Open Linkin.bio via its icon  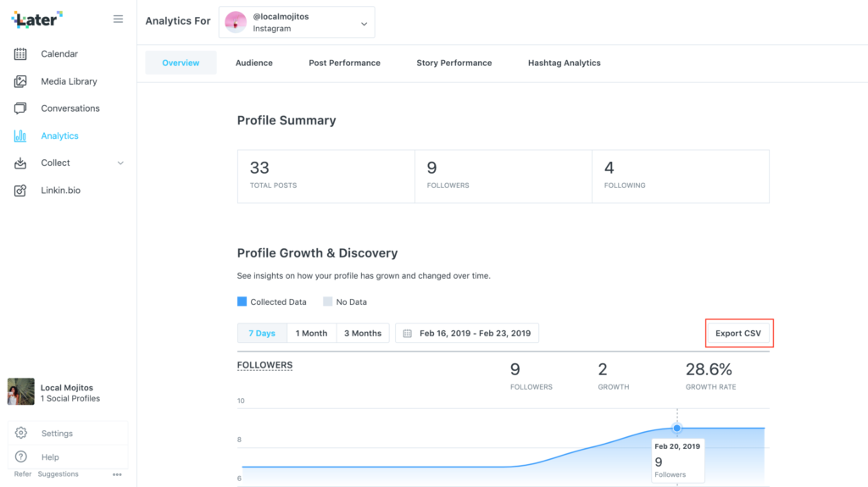click(x=20, y=191)
